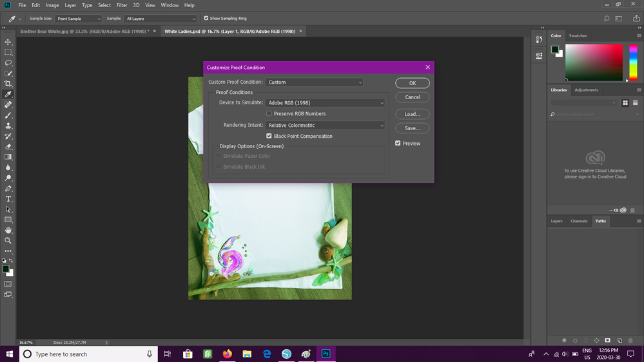This screenshot has height=362, width=644.
Task: Click the Load... button
Action: click(413, 114)
